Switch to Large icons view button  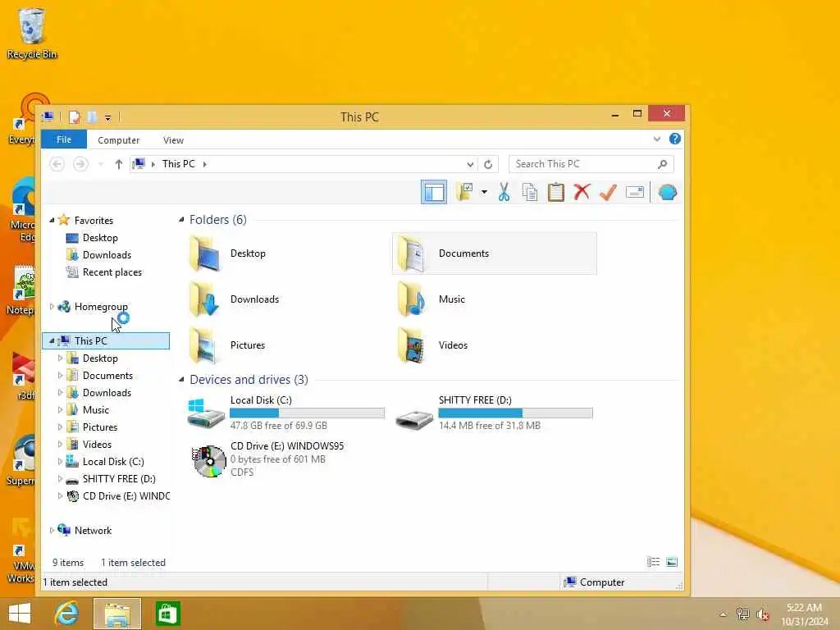(672, 562)
